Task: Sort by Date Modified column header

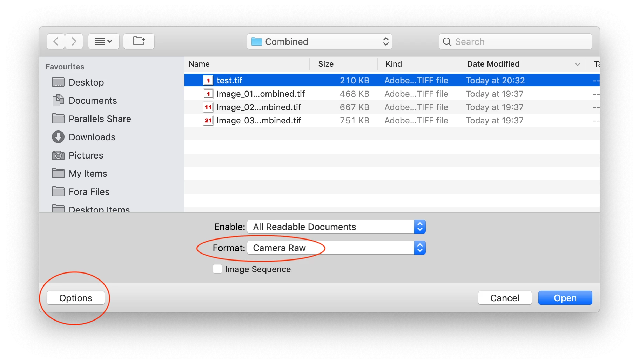Action: point(523,64)
